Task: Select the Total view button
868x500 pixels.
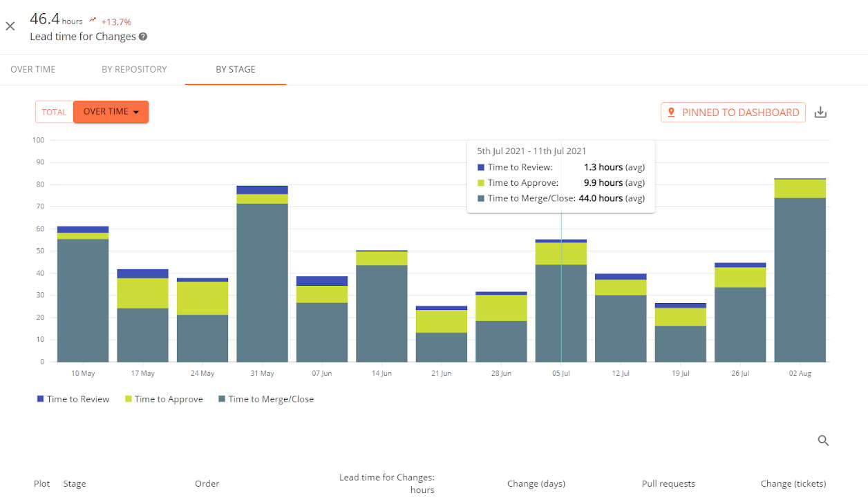Action: click(x=54, y=111)
